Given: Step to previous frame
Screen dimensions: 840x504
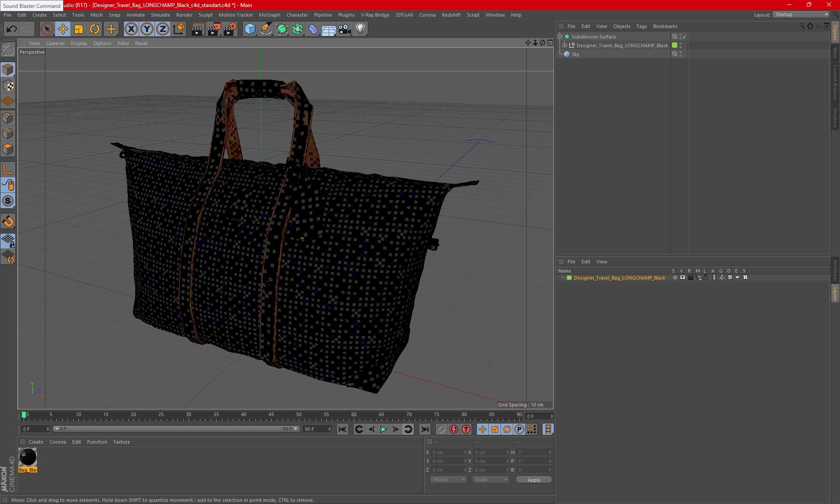Looking at the screenshot, I should [x=371, y=430].
